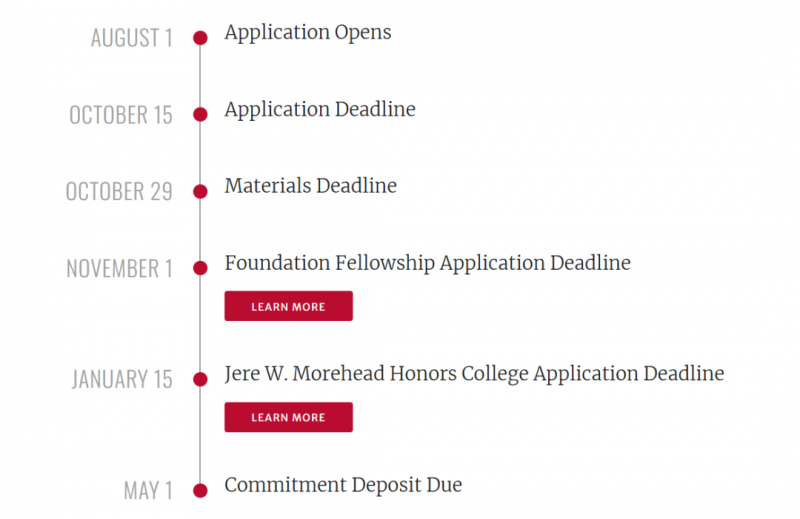800x519 pixels.
Task: Click the OCTOBER 15 date label
Action: 121,115
